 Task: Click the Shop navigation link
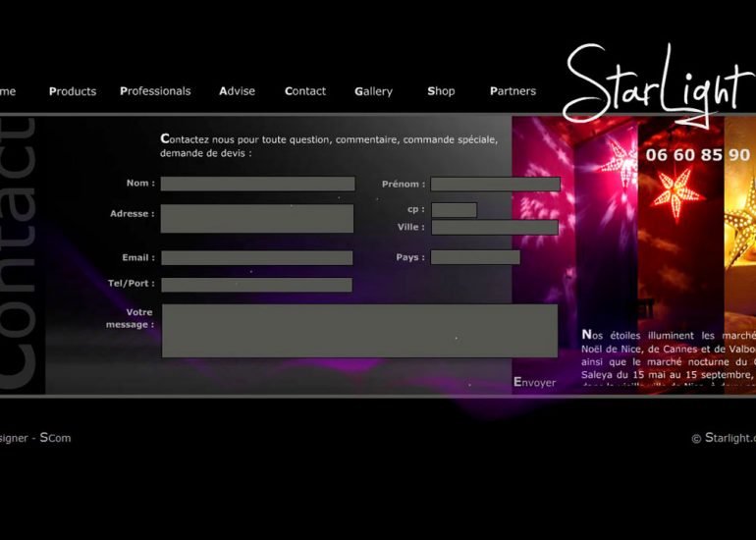pos(441,91)
